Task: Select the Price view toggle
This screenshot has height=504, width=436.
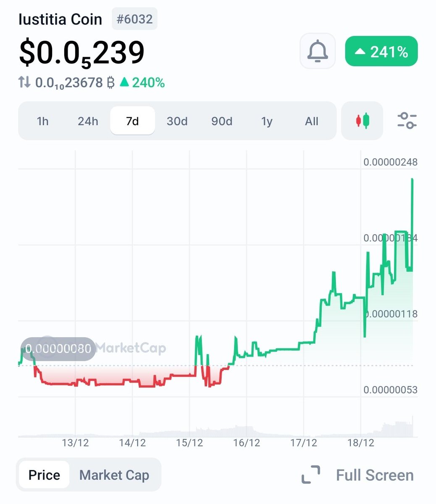Action: (x=43, y=475)
